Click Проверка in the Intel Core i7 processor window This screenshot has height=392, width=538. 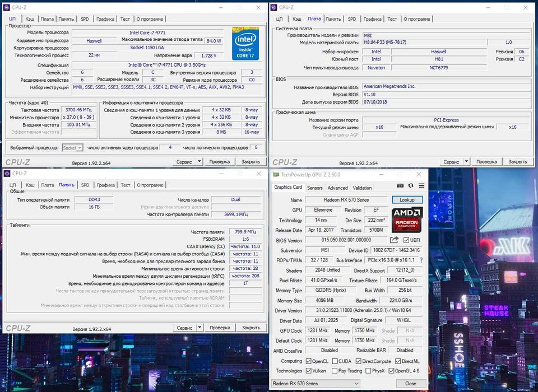coord(219,161)
